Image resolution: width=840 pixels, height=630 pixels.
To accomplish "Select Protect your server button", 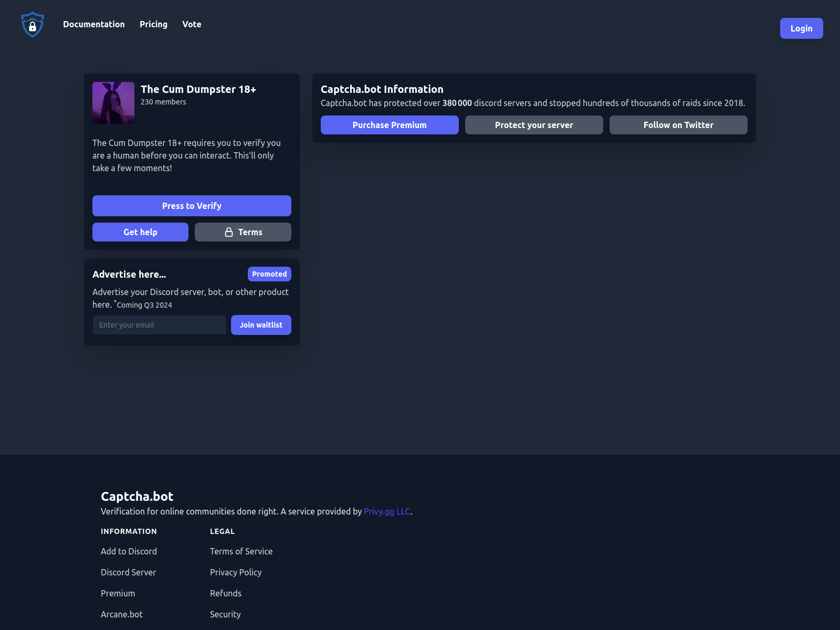I will tap(534, 125).
